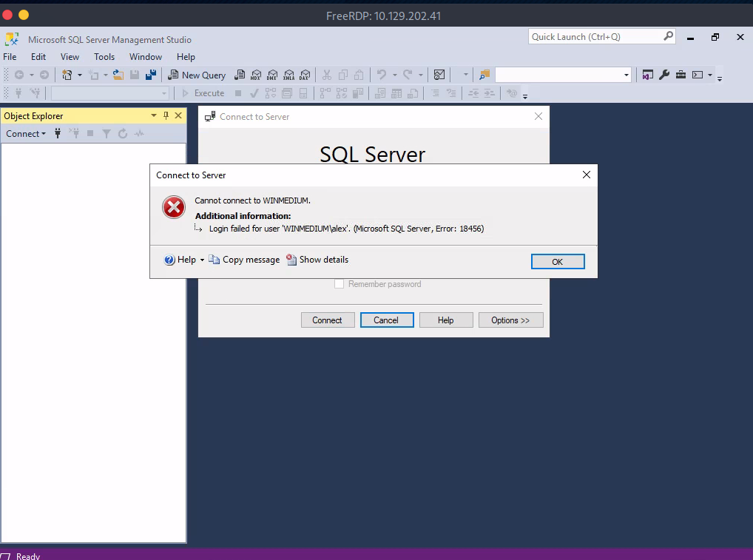The image size is (753, 560).
Task: Open the Connect dropdown in Object Explorer
Action: click(26, 133)
